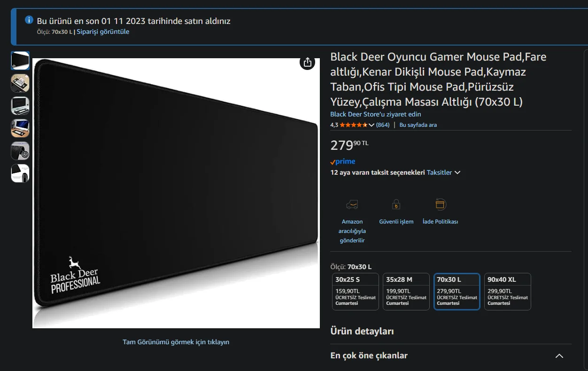Click the Prime logo badge
Image resolution: width=588 pixels, height=371 pixels.
coord(343,162)
